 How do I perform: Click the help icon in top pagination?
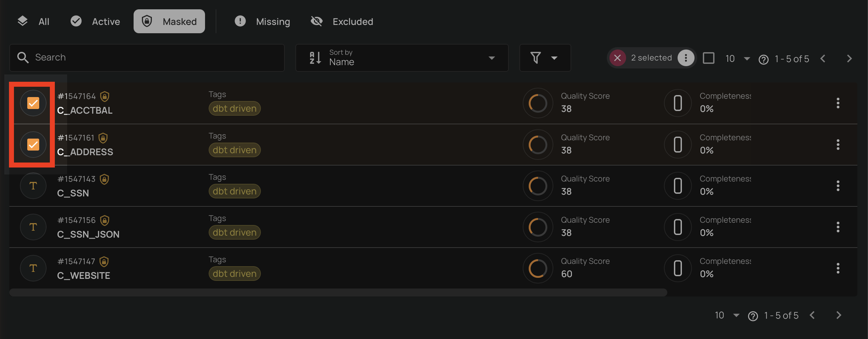coord(763,59)
